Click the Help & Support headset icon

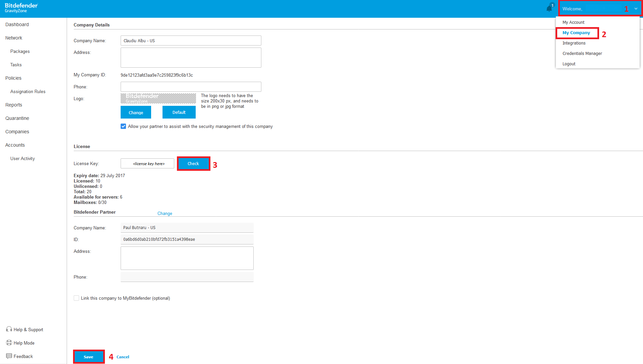tap(9, 329)
